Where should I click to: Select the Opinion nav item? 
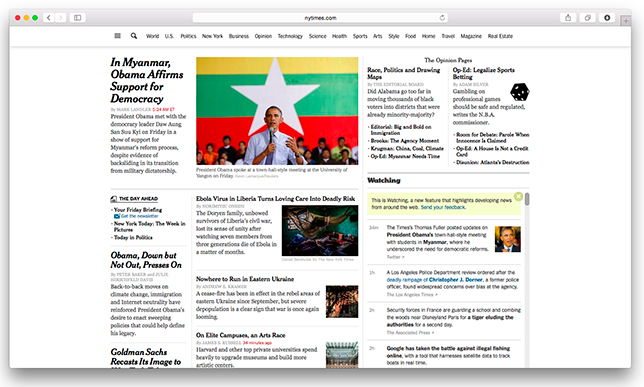tap(263, 36)
